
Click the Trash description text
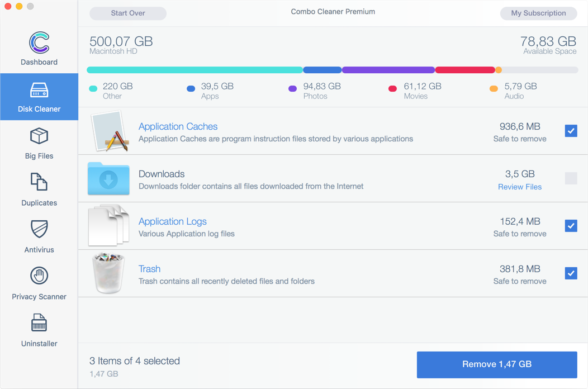point(226,281)
